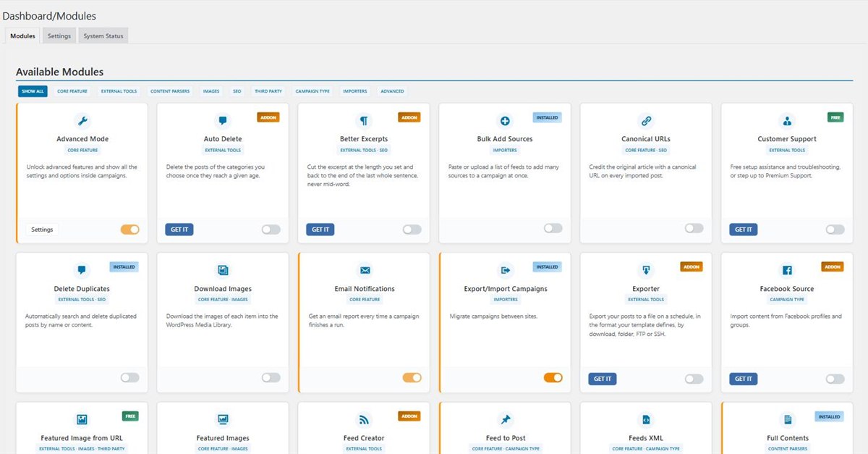Filter modules by Core Feature

[x=72, y=92]
